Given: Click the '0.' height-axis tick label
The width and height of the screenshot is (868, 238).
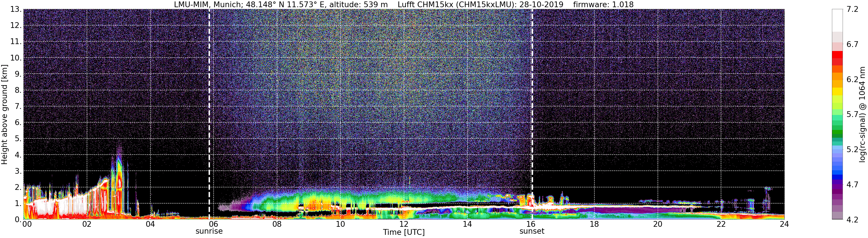Looking at the screenshot, I should pyautogui.click(x=18, y=219).
